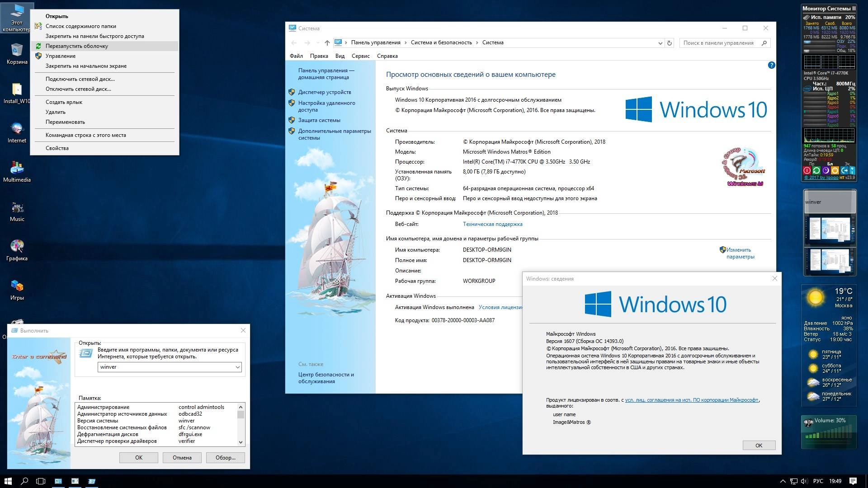868x488 pixels.
Task: Choose Перезапустить оболочку in context menu
Action: pyautogui.click(x=104, y=46)
